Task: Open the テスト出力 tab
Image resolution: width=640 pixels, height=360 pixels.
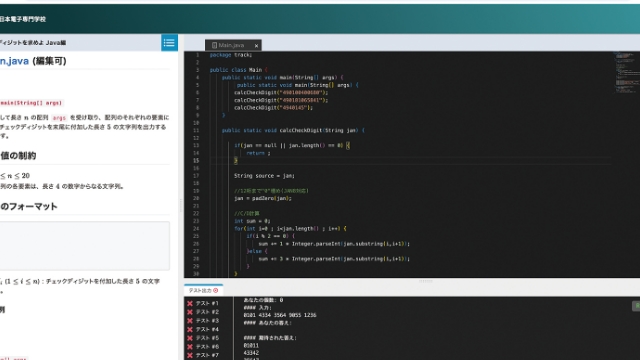Action: (203, 290)
